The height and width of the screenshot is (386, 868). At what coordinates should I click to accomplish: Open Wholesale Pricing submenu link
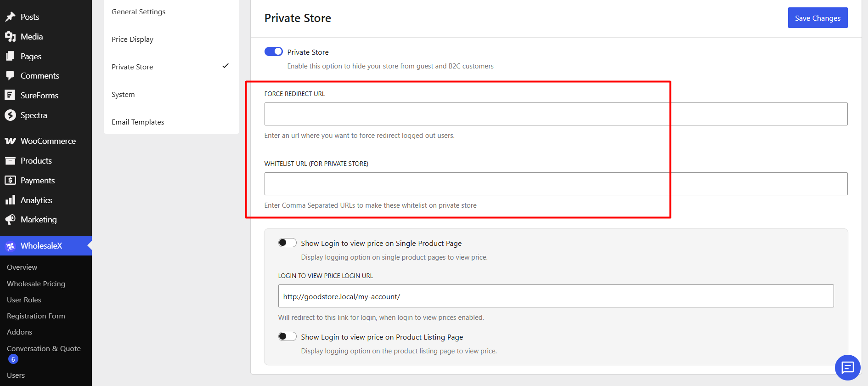click(36, 284)
